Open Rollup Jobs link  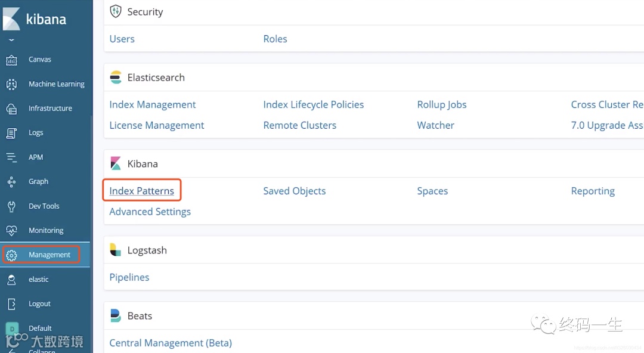[x=442, y=105]
